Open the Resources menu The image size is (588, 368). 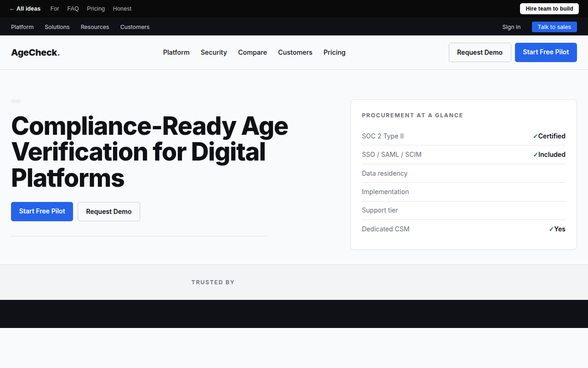pos(95,27)
